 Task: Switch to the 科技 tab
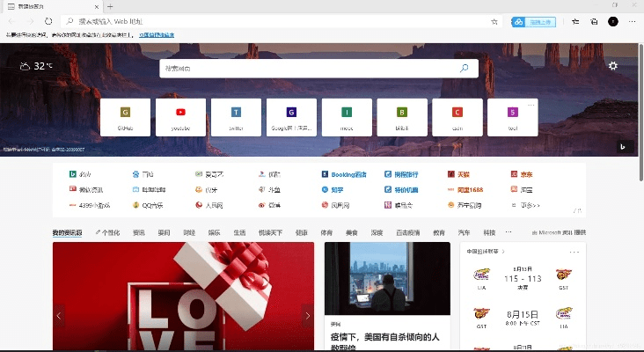pos(489,232)
